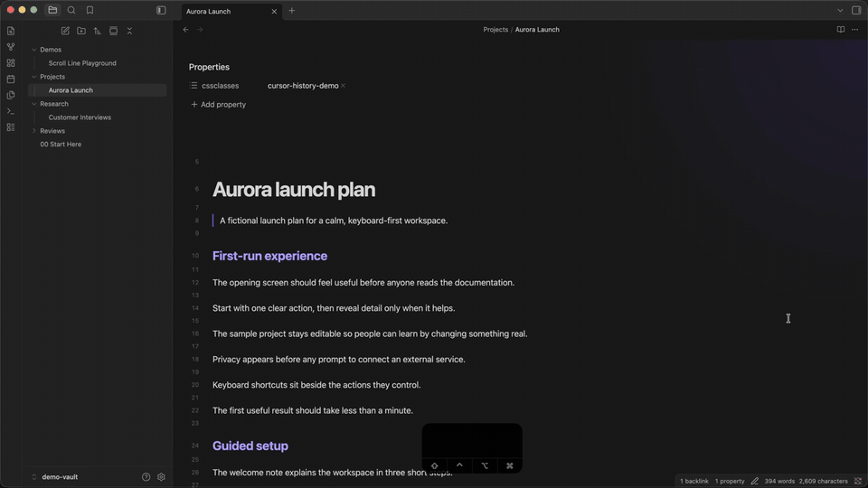Open a new tab
The image size is (868, 488).
coord(292,11)
